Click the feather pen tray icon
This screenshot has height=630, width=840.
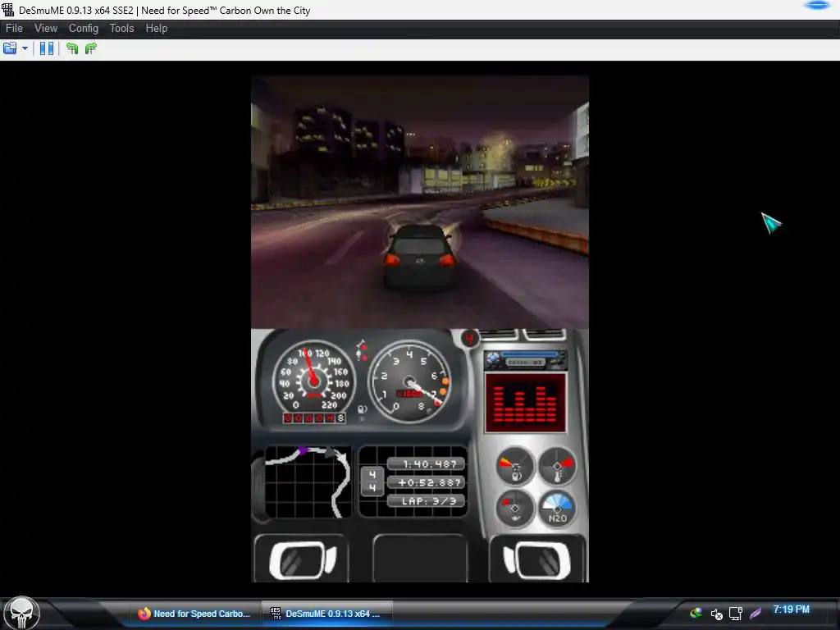(x=756, y=614)
